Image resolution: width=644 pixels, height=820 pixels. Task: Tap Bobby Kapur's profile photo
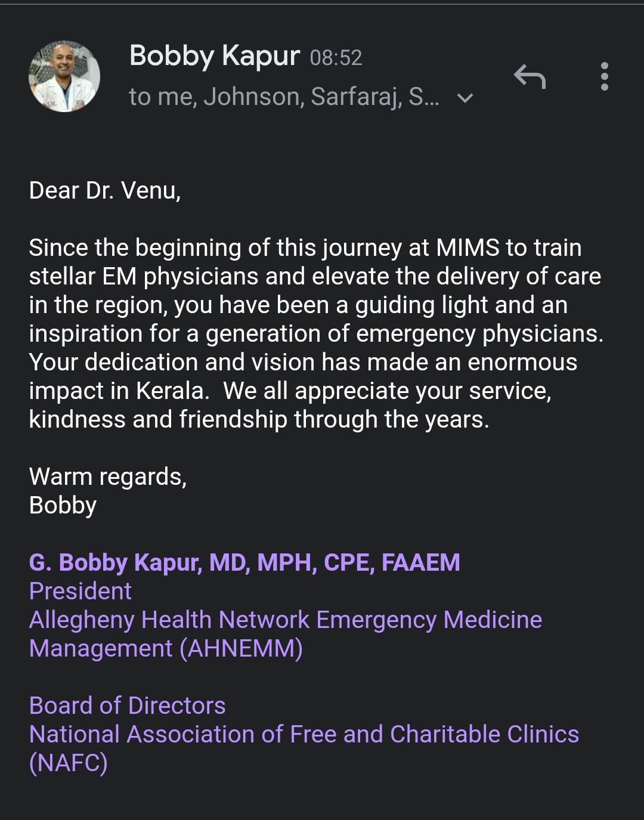tap(64, 76)
